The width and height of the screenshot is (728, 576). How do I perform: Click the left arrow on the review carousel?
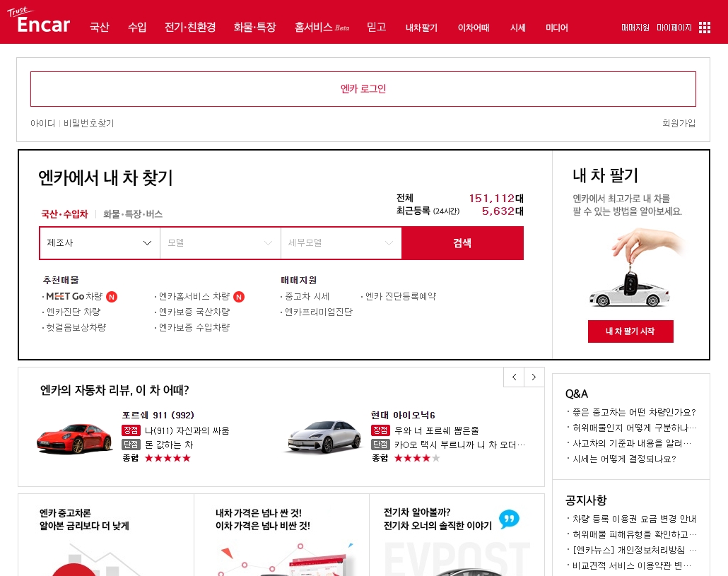click(x=514, y=377)
